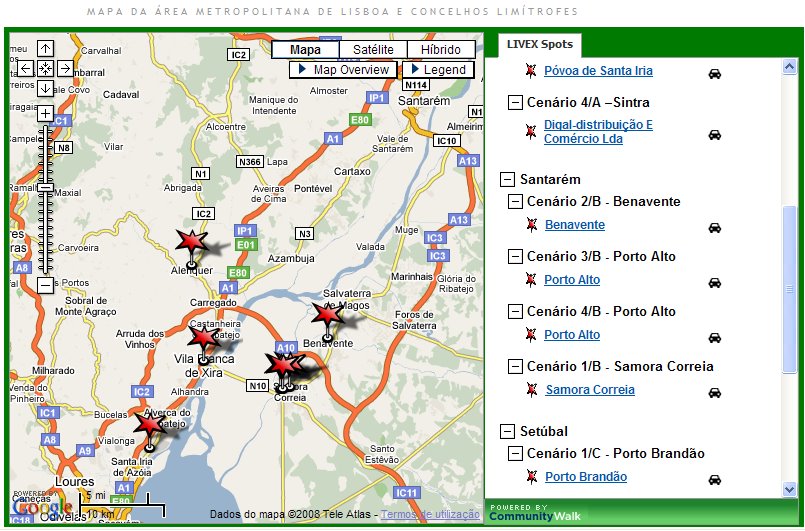Collapse the Cenário 4/B - Porto Alto group
This screenshot has width=805, height=531.
tap(515, 312)
